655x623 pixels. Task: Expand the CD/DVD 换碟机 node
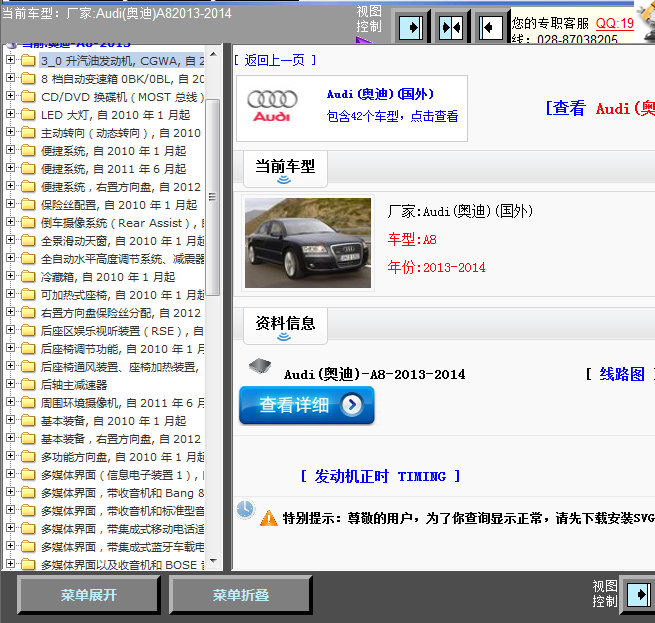pos(10,96)
